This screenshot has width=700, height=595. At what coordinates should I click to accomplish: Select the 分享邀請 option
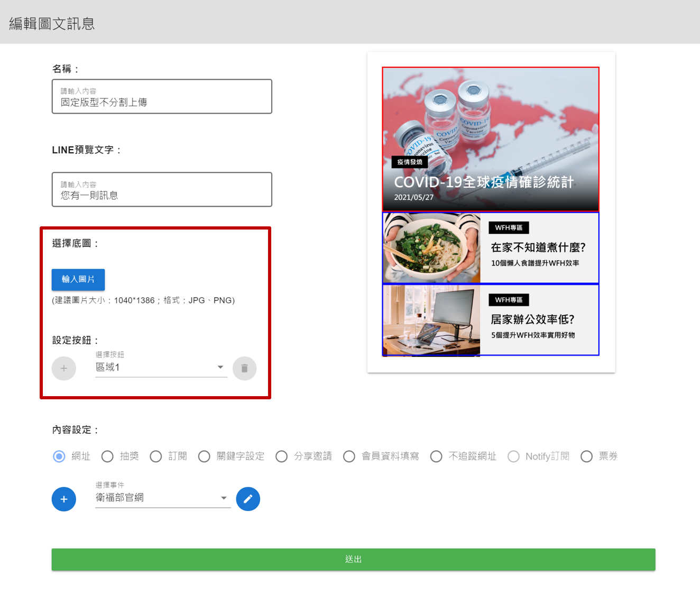click(281, 456)
